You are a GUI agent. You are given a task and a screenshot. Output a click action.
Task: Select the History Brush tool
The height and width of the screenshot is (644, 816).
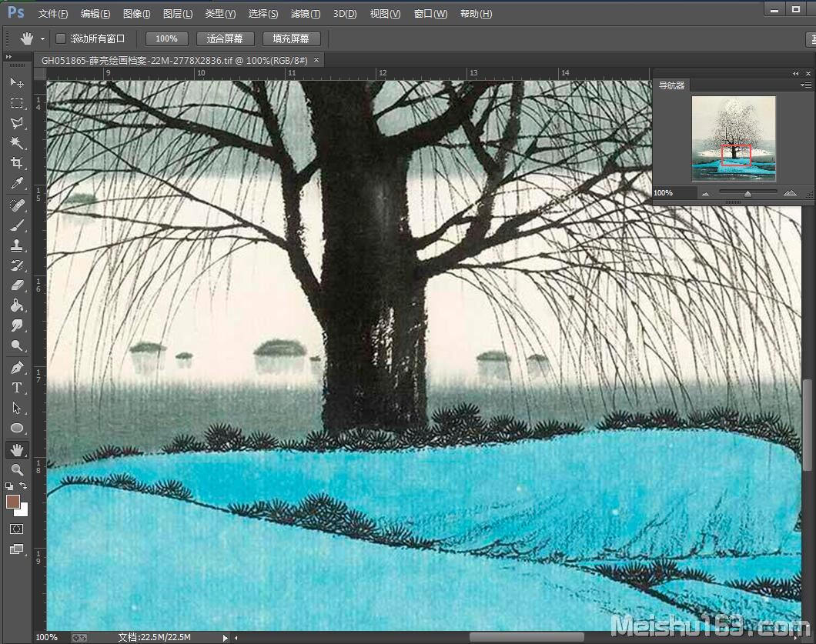point(17,265)
